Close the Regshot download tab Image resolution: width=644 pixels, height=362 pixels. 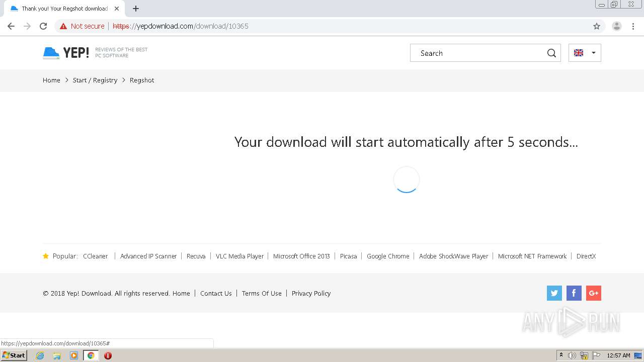click(x=117, y=9)
